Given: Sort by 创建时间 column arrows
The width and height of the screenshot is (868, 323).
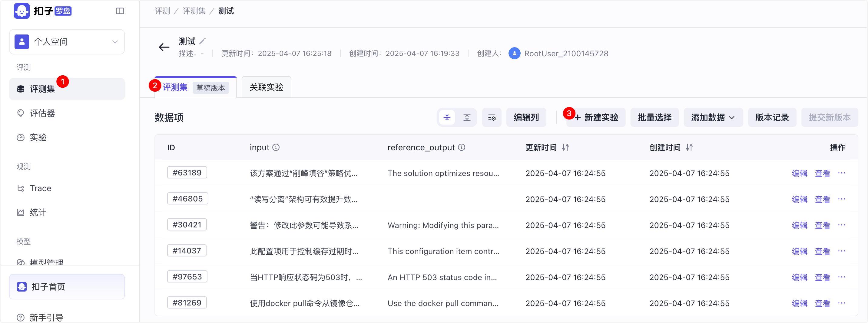Looking at the screenshot, I should click(x=689, y=147).
